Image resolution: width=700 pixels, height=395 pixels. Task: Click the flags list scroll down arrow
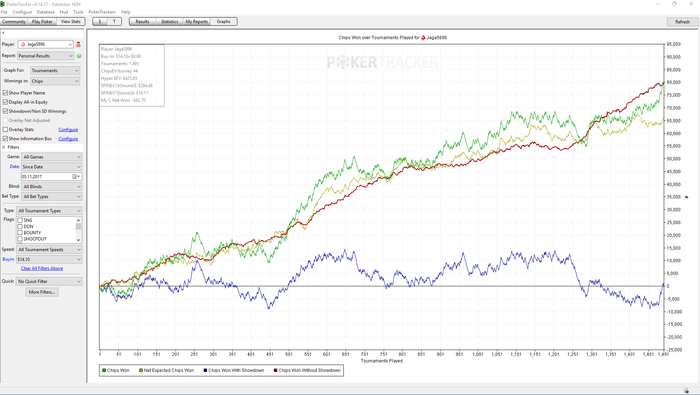pyautogui.click(x=79, y=240)
